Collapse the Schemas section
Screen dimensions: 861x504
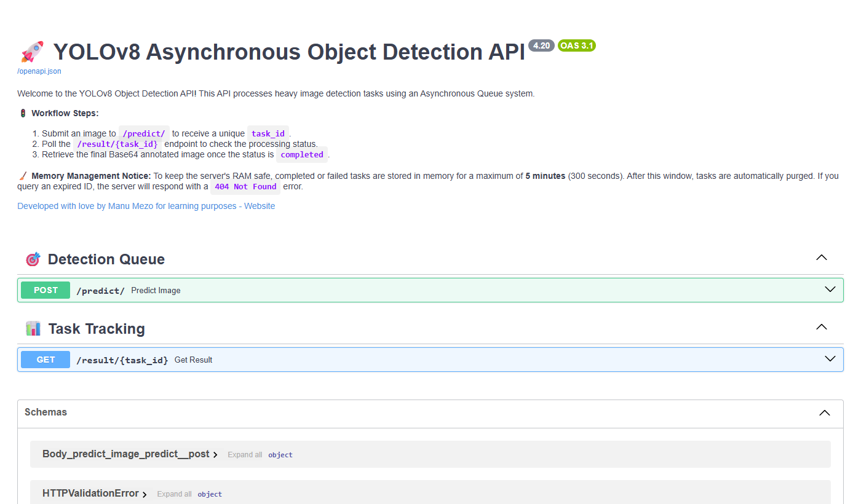(825, 413)
